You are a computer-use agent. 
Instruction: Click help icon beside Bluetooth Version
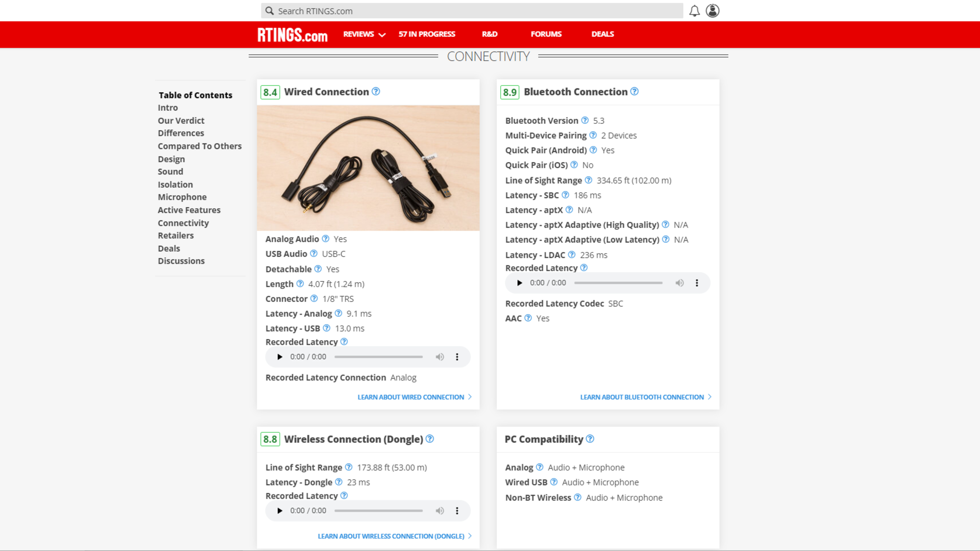tap(585, 120)
